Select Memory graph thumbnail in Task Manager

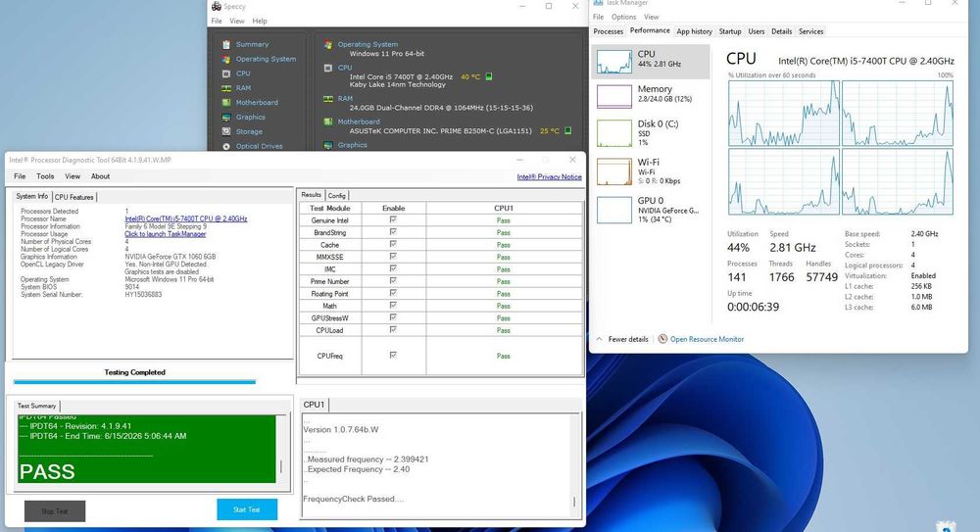[613, 97]
